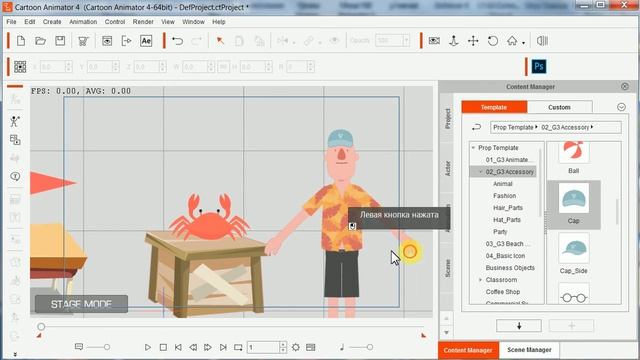Click the After Effects export icon

click(x=146, y=41)
